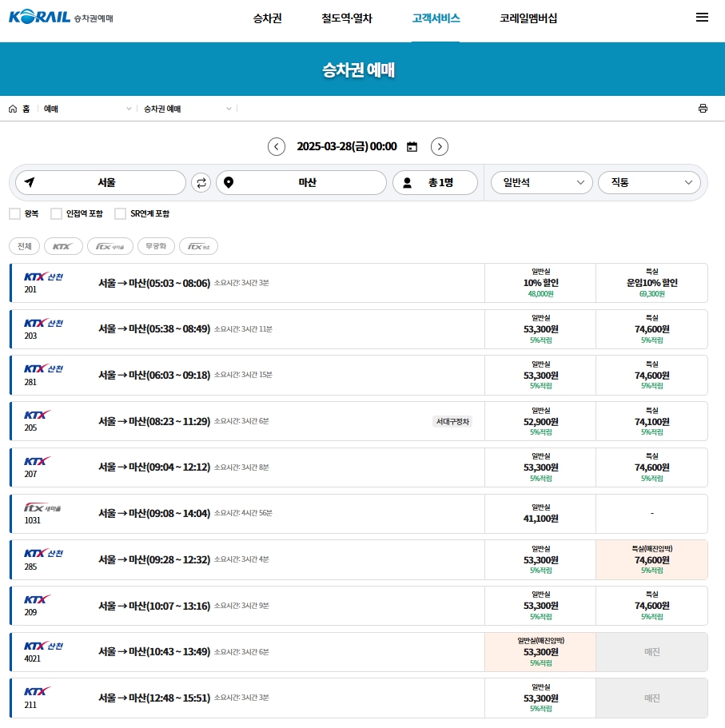Viewport: 725px width, 728px height.
Task: Filter trains by KTX chip
Action: coord(63,246)
